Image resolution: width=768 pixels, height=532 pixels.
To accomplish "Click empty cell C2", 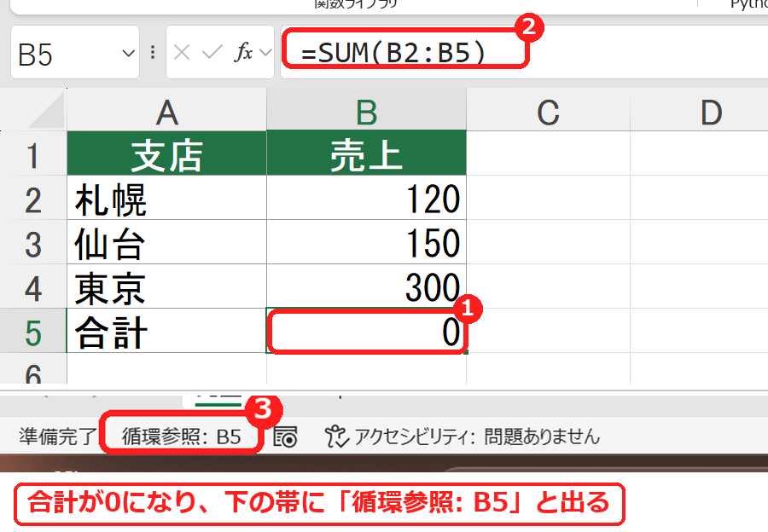I will click(x=548, y=198).
